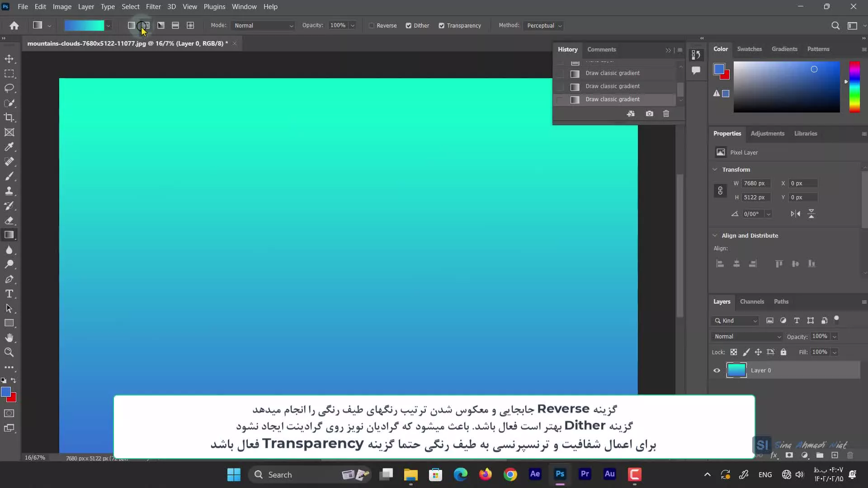Viewport: 868px width, 488px height.
Task: Click the Opacity input field
Action: click(x=339, y=26)
